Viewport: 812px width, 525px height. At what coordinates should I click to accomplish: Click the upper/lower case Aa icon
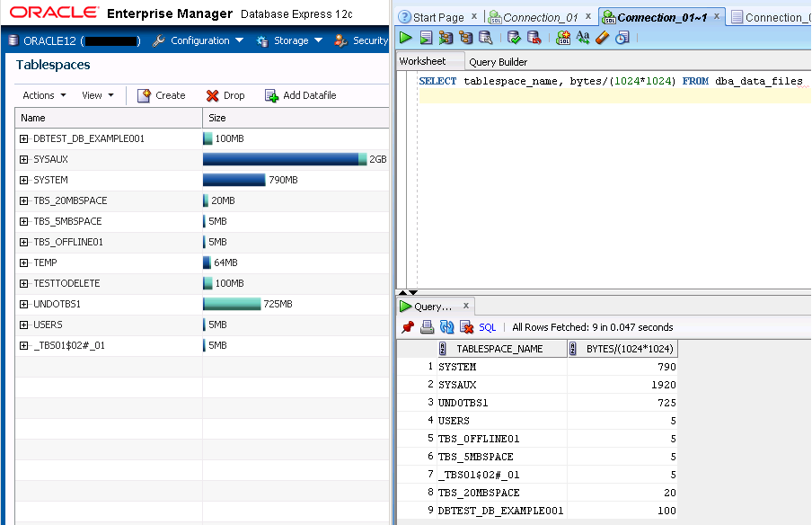click(x=583, y=38)
